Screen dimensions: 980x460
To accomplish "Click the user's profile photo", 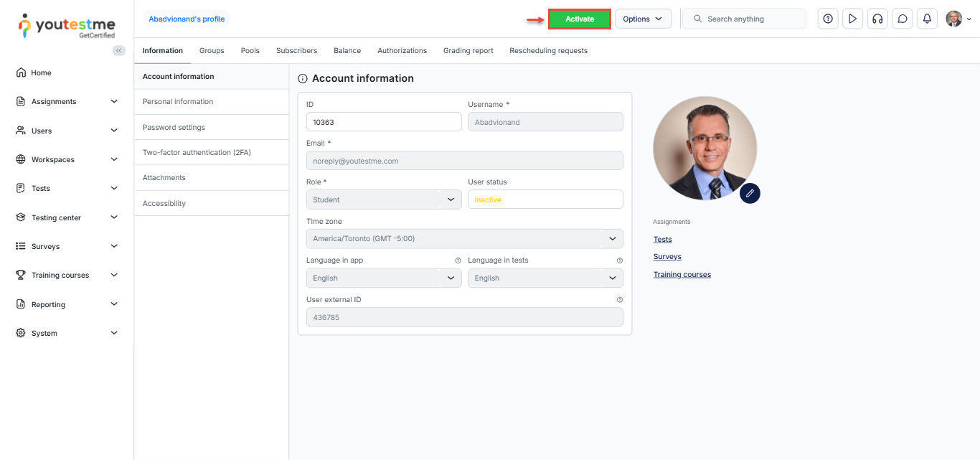I will (x=705, y=148).
